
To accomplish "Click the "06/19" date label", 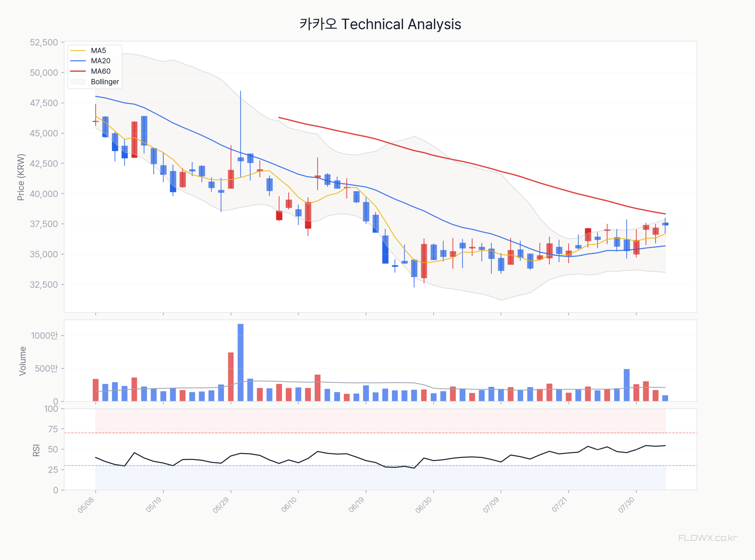I will click(357, 505).
